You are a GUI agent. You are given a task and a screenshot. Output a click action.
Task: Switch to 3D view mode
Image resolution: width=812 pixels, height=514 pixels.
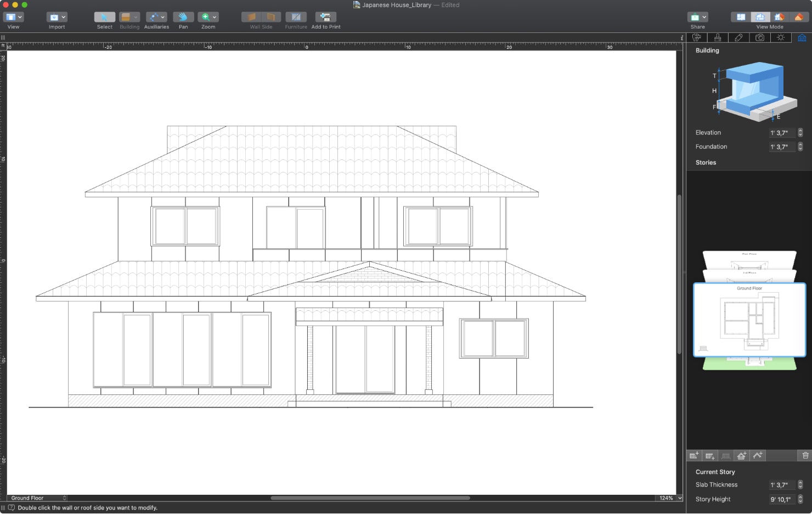(x=799, y=17)
